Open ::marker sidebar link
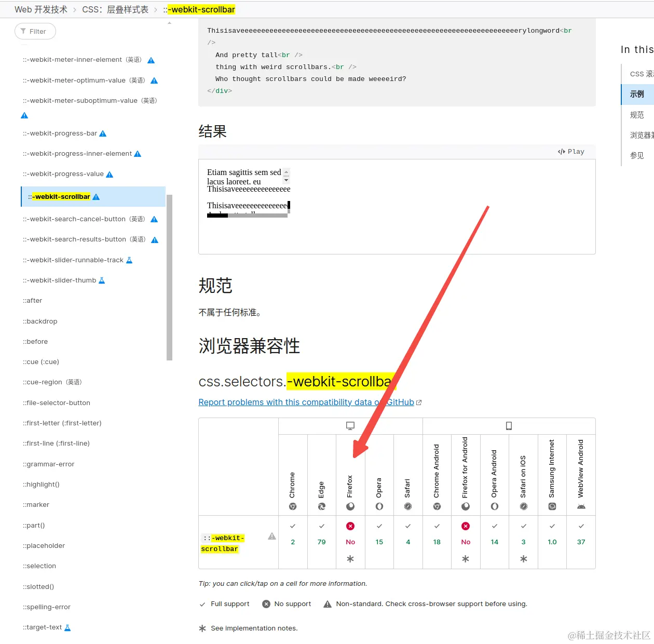654x644 pixels. click(36, 505)
